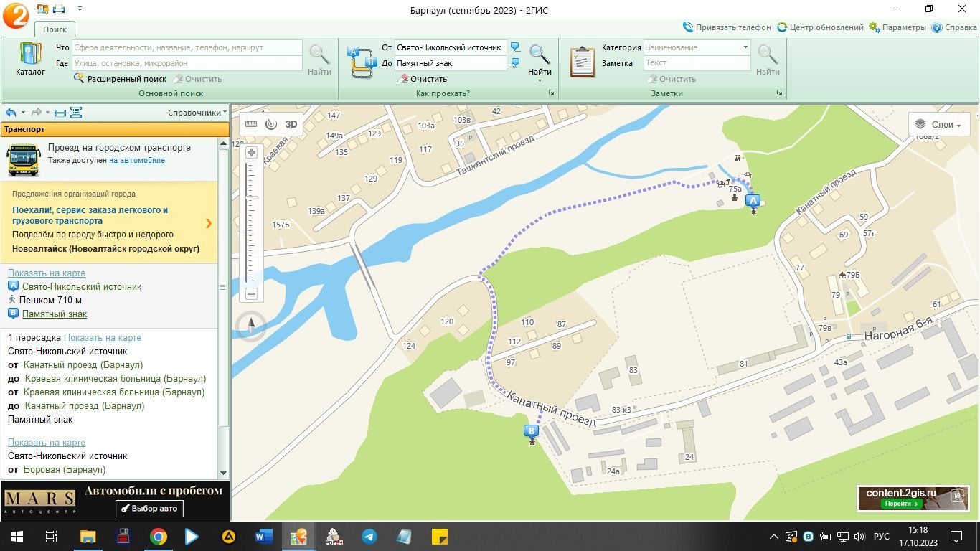Click the first Показать на карте link
Viewport: 980px width, 551px height.
click(47, 273)
